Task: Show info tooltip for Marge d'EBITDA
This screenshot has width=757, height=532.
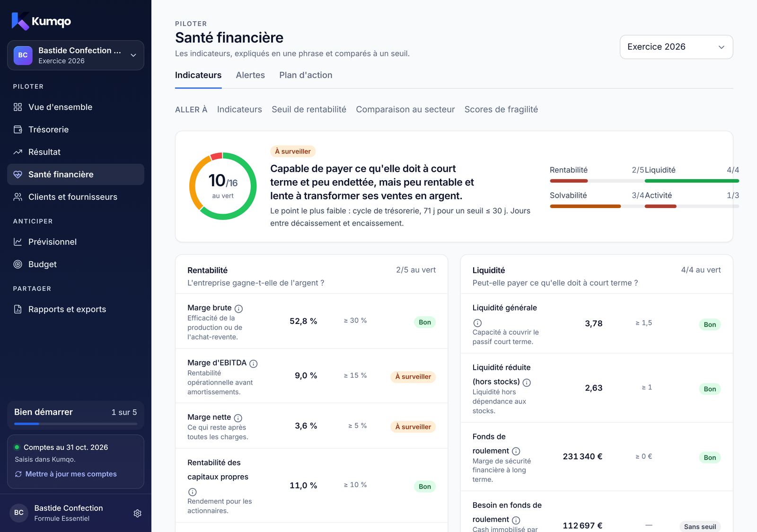Action: click(254, 364)
